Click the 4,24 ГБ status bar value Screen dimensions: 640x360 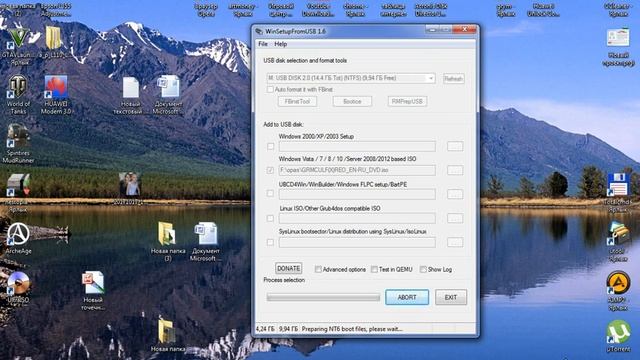pyautogui.click(x=265, y=329)
